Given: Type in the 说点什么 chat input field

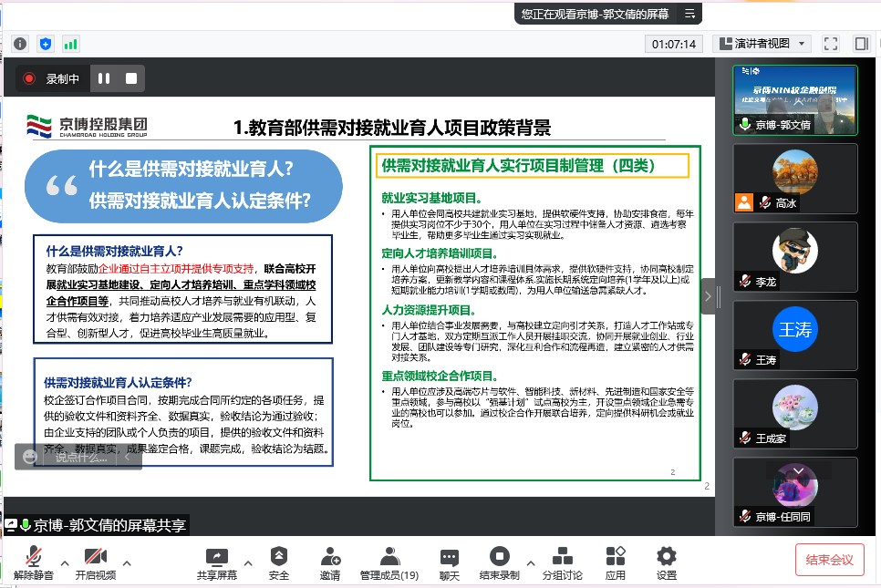Looking at the screenshot, I should (80, 457).
